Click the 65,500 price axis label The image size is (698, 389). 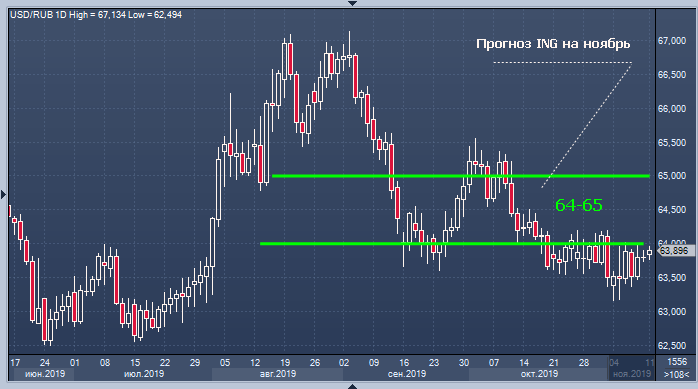tap(672, 142)
